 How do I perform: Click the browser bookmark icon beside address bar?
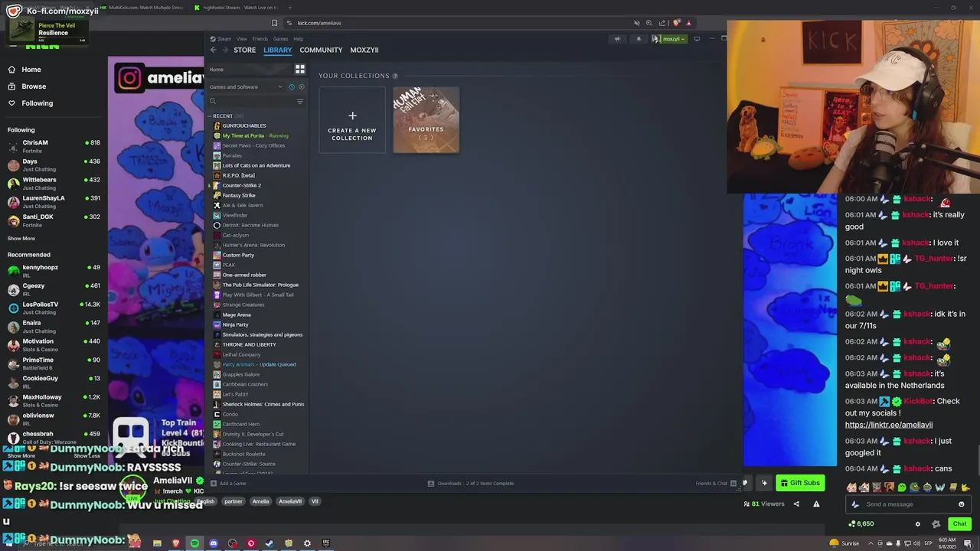point(274,23)
